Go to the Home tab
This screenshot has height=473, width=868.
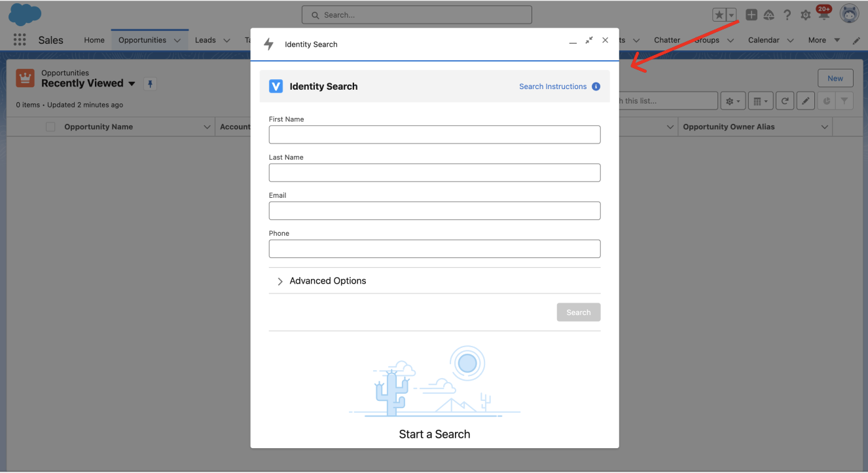94,40
